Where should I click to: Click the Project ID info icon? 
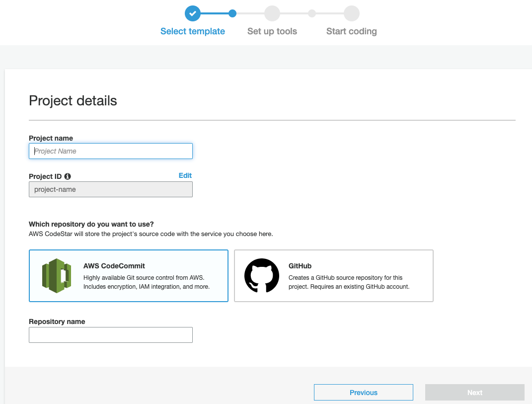point(68,176)
